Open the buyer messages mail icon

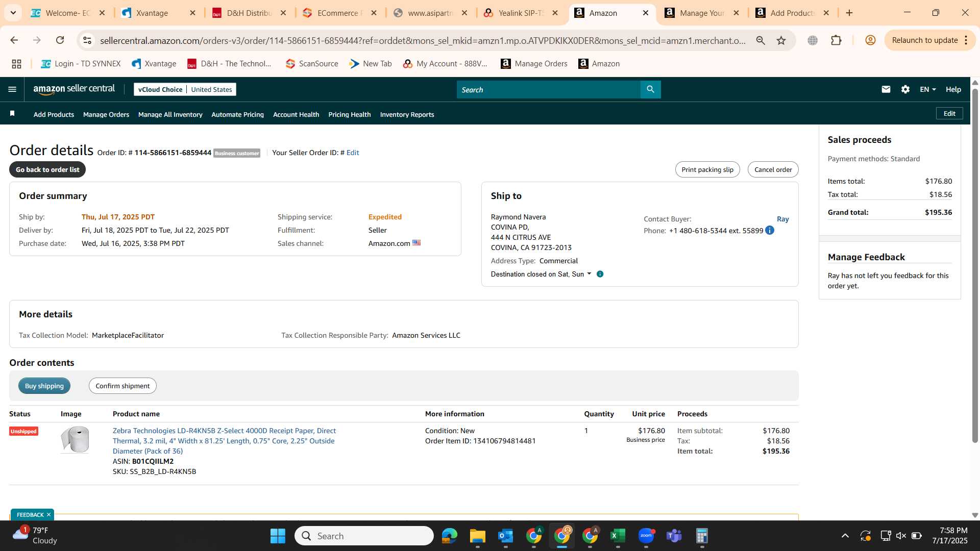pos(886,89)
